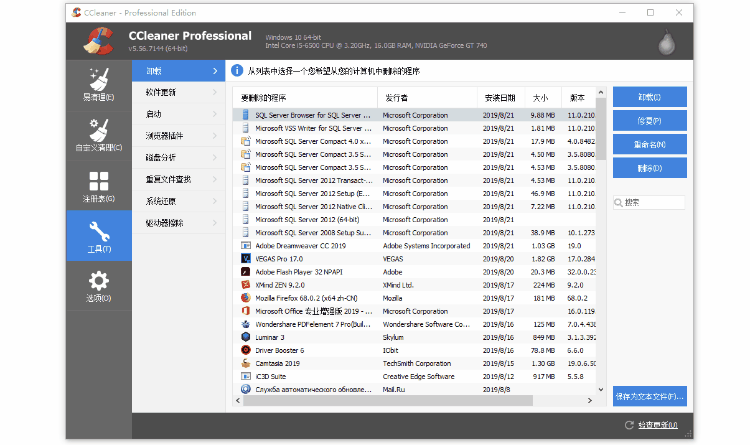750x445 pixels.
Task: Sort by Publisher column header
Action: coord(428,98)
